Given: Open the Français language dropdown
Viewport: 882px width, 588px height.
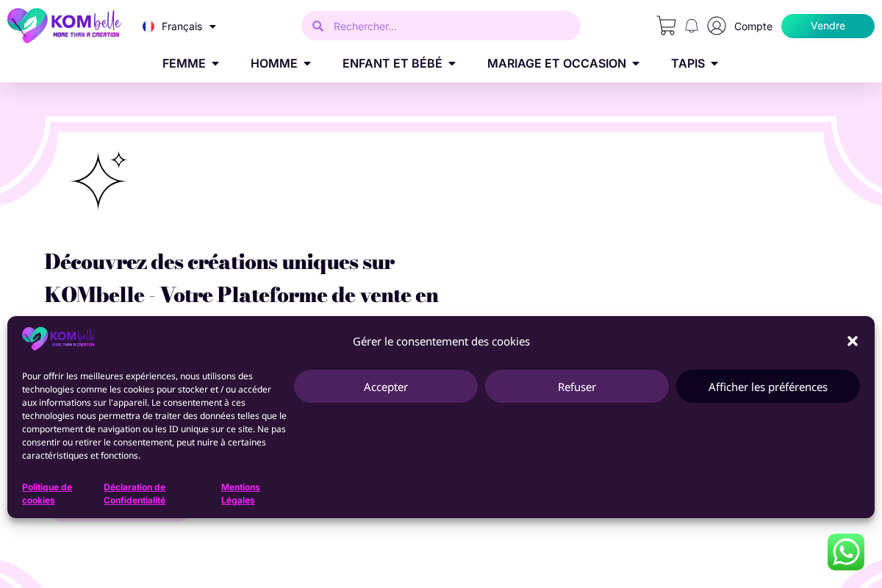Looking at the screenshot, I should pyautogui.click(x=179, y=26).
